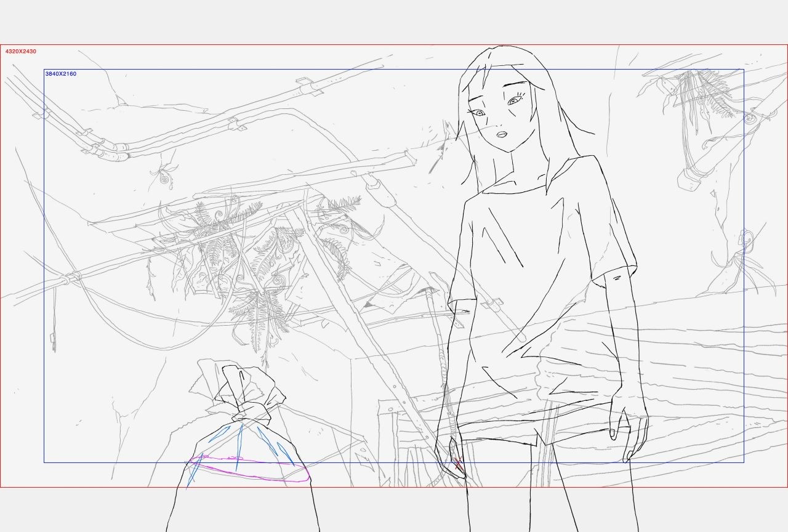Click the bracket clamp on the upper pipe
This screenshot has height=532, width=788.
click(309, 86)
